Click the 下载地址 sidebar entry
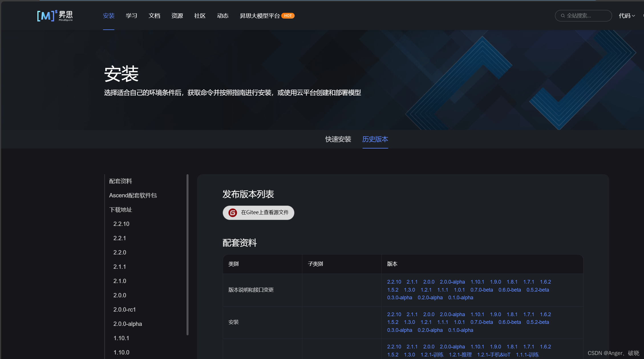The height and width of the screenshot is (359, 644). (x=120, y=210)
